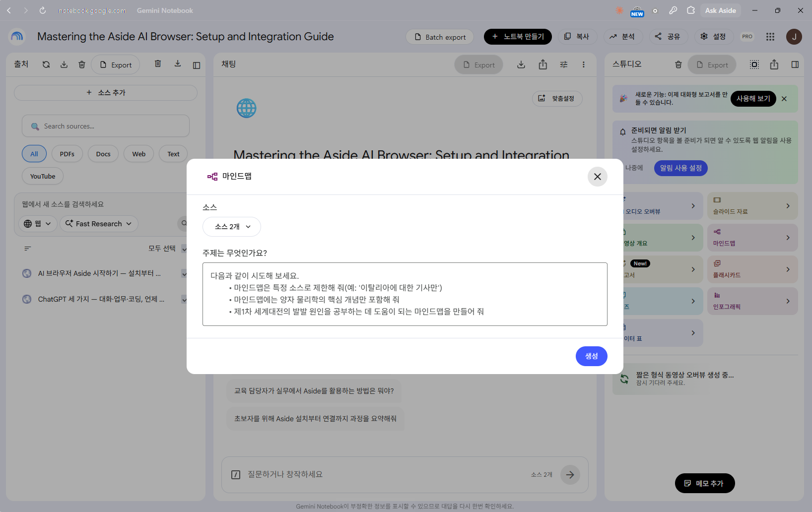Image resolution: width=812 pixels, height=512 pixels.
Task: Select the Web filter chip
Action: [139, 154]
